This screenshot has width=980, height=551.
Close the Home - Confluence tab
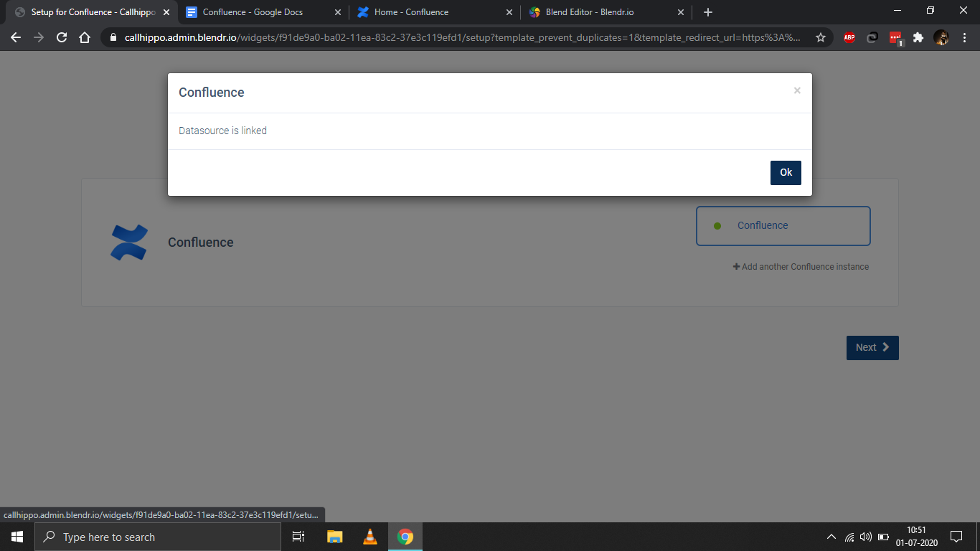pyautogui.click(x=509, y=12)
